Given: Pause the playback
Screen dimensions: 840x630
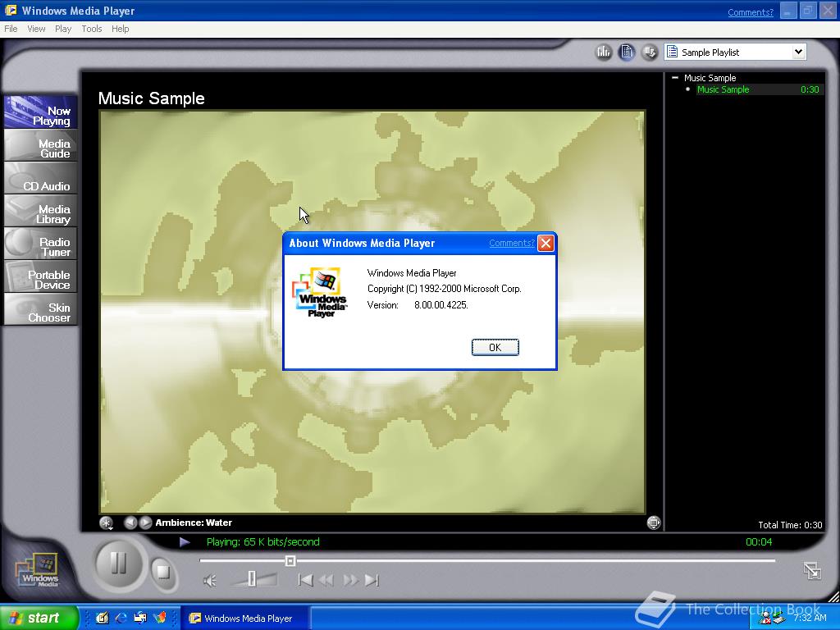Looking at the screenshot, I should (118, 563).
